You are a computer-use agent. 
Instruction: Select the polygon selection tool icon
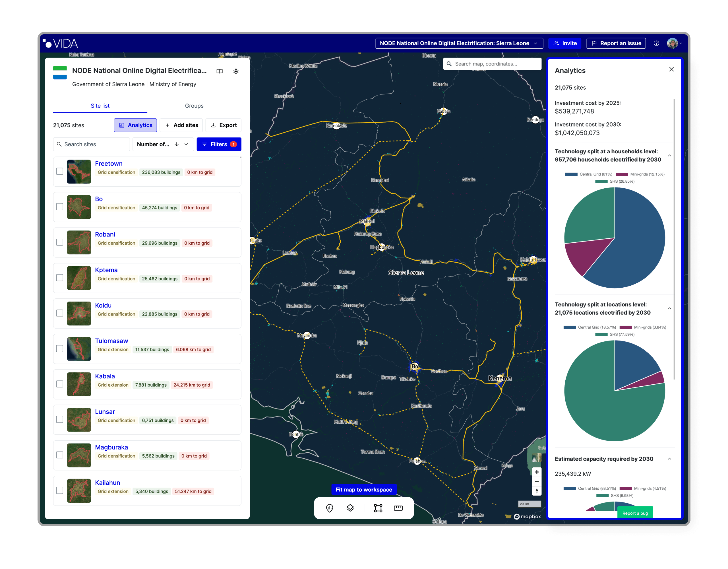tap(378, 508)
